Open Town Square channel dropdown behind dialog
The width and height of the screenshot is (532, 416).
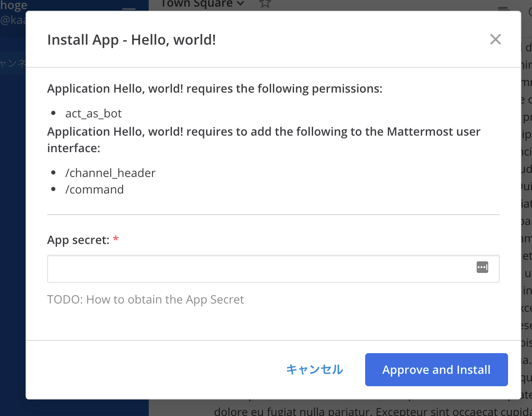coord(203,4)
